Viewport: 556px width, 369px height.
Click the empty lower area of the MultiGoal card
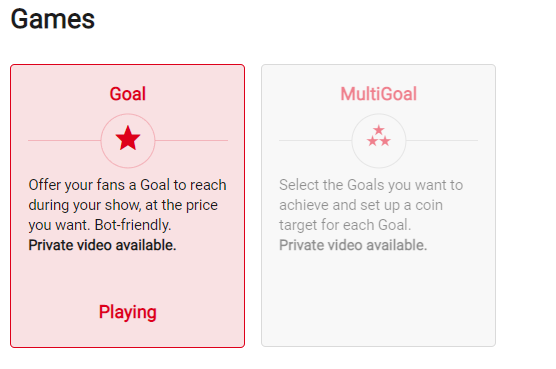point(378,300)
